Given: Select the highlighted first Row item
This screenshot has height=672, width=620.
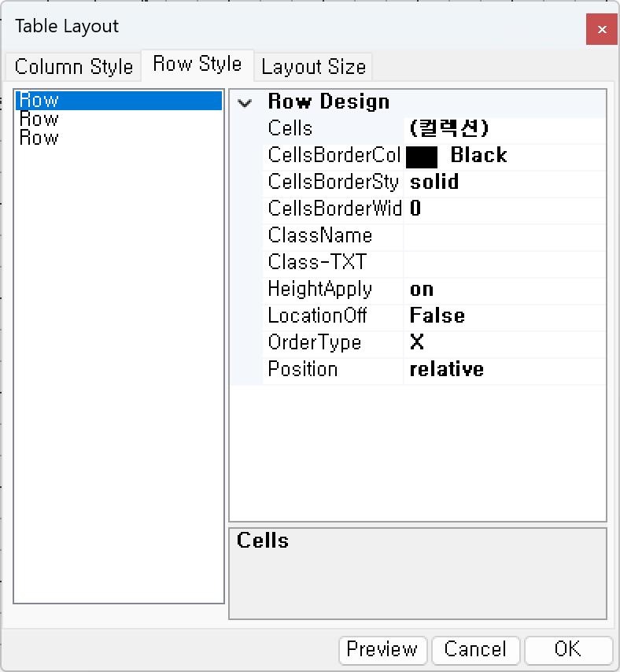Looking at the screenshot, I should 119,100.
